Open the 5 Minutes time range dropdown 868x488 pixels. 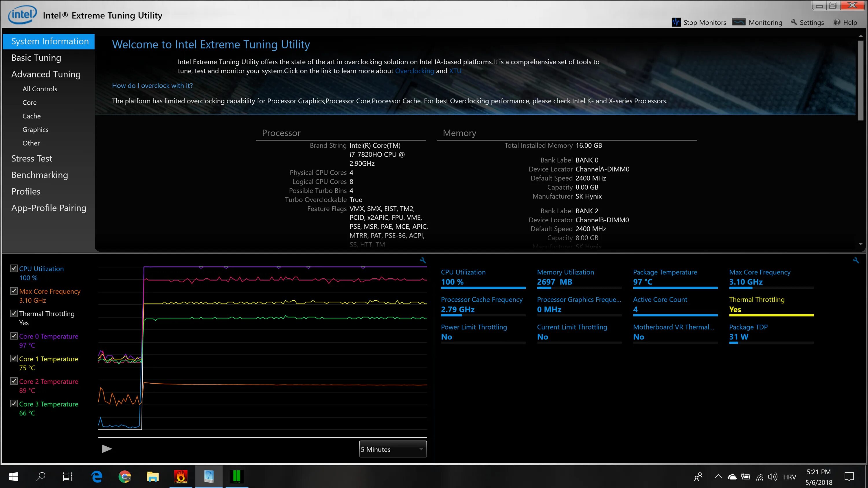(393, 449)
